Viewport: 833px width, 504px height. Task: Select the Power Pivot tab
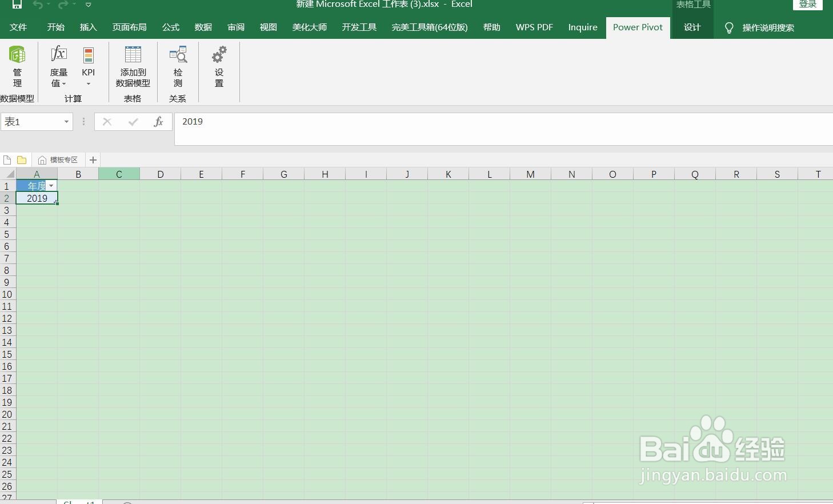[x=638, y=27]
